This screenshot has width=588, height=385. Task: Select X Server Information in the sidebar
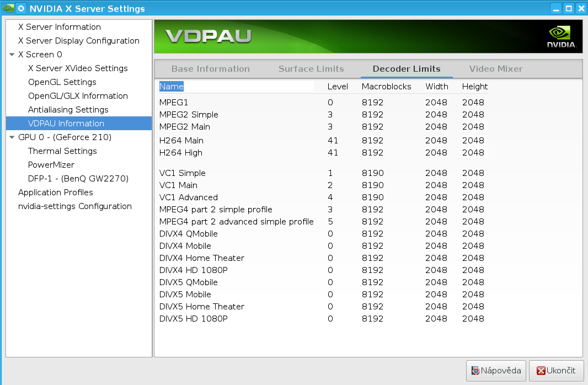pos(59,27)
